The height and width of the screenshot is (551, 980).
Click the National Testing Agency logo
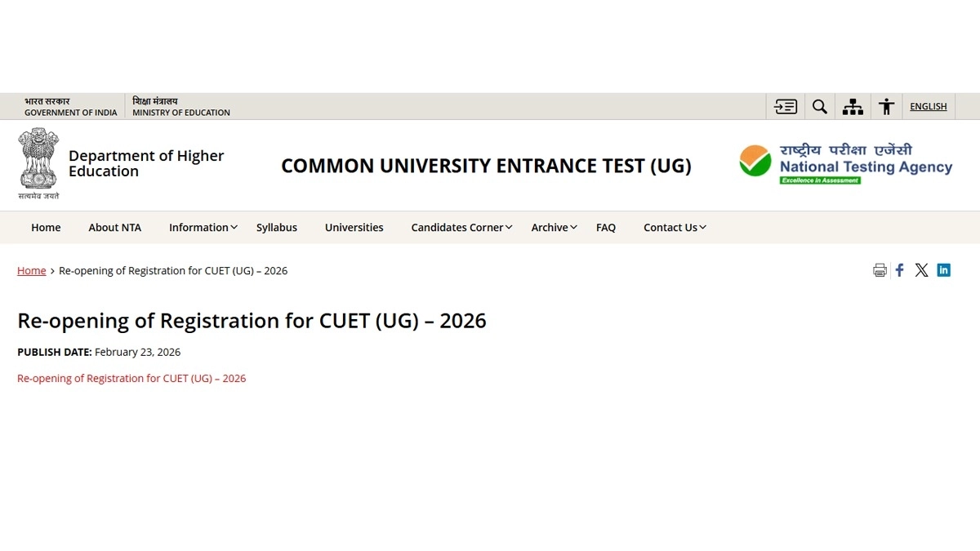point(845,162)
